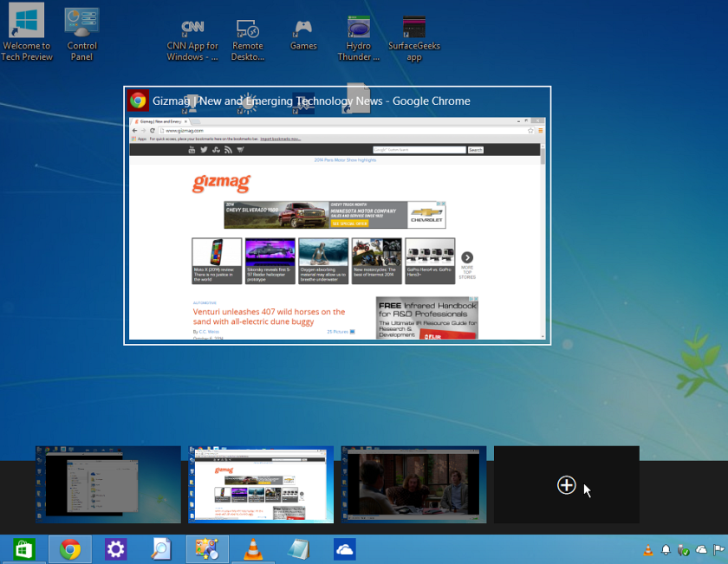The image size is (728, 564).
Task: Open the notepad taskbar icon
Action: click(298, 549)
